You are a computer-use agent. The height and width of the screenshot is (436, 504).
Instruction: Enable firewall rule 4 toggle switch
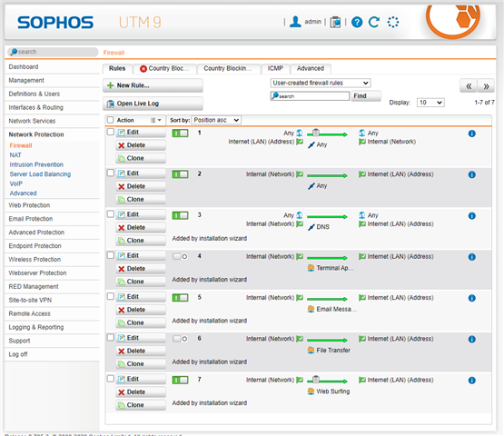tap(180, 256)
